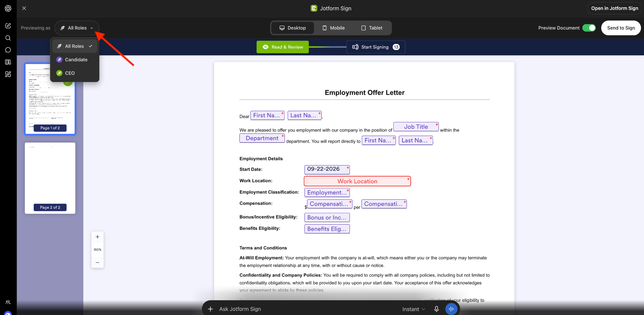
Task: Click Employment Classification field
Action: click(327, 192)
